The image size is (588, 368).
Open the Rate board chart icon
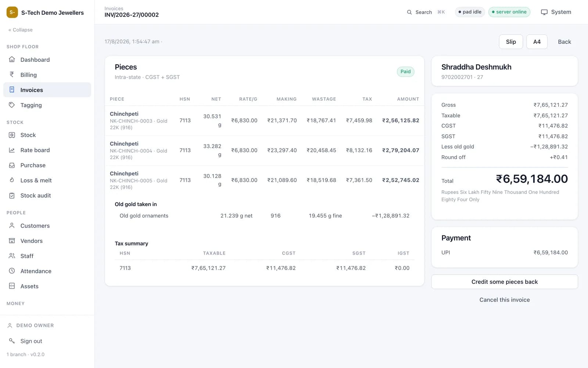pyautogui.click(x=12, y=150)
